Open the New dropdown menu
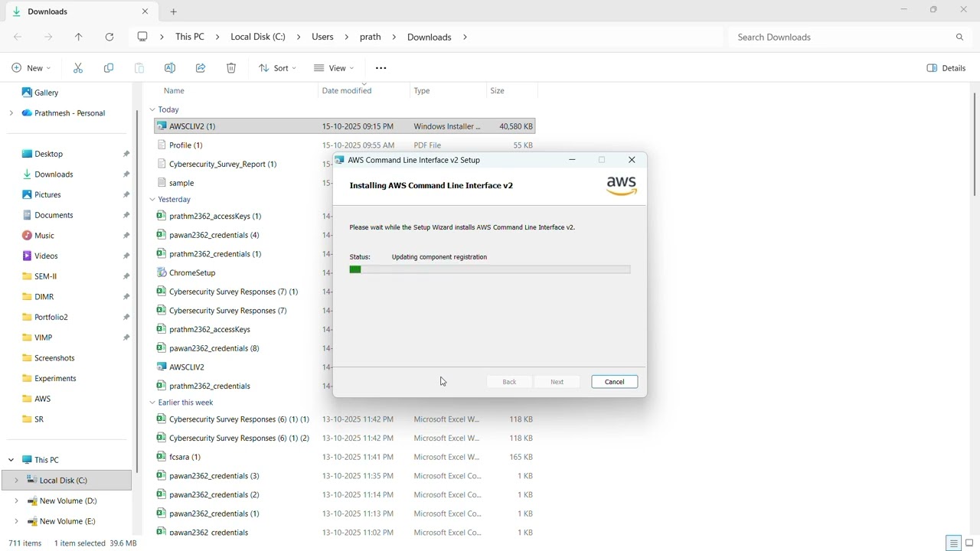This screenshot has width=980, height=551. (31, 68)
